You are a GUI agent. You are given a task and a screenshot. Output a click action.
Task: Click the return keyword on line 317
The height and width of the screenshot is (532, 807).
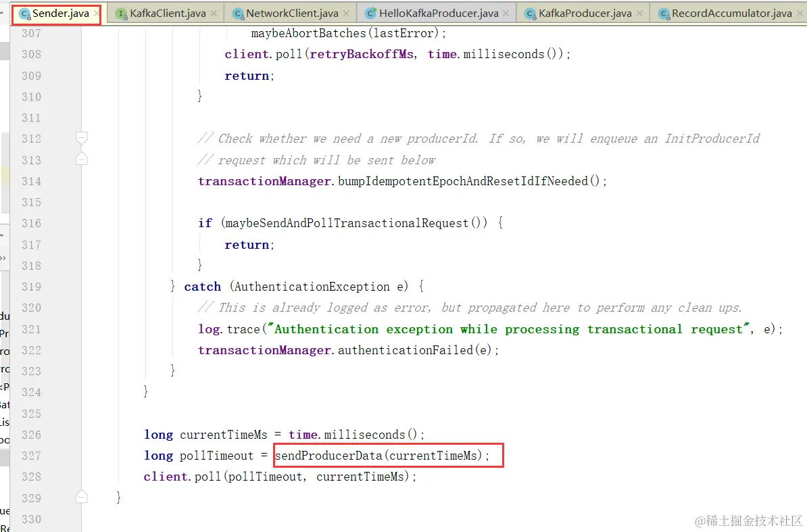tap(247, 245)
